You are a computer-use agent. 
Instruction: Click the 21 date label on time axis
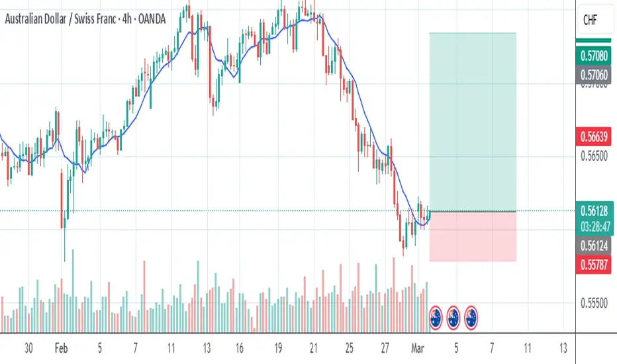314,348
